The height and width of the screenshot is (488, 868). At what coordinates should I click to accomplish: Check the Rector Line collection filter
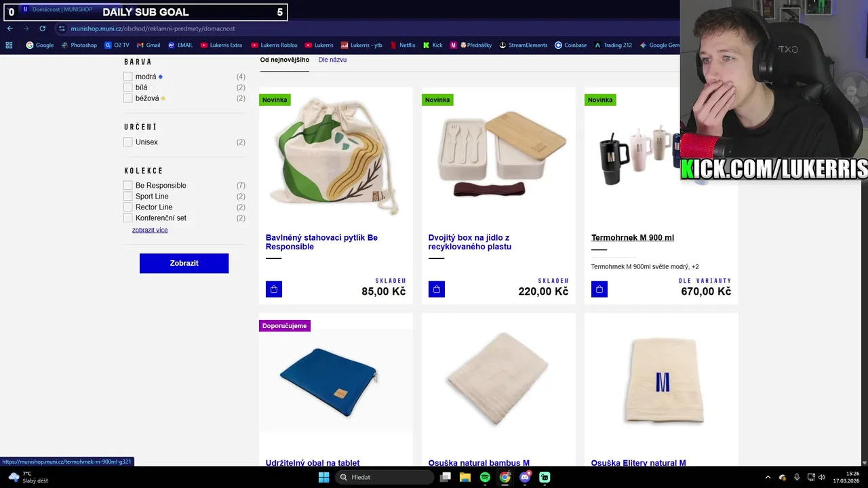pyautogui.click(x=128, y=207)
